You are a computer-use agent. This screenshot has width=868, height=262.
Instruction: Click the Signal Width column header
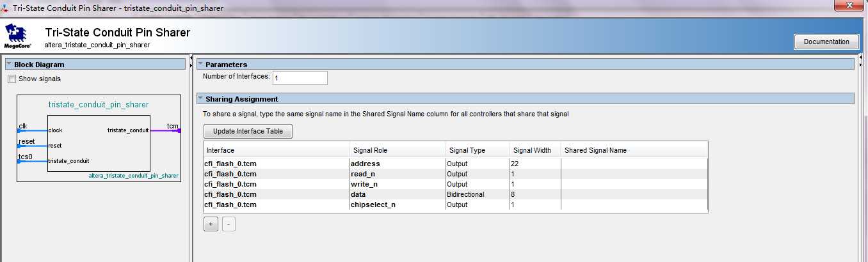pos(535,150)
